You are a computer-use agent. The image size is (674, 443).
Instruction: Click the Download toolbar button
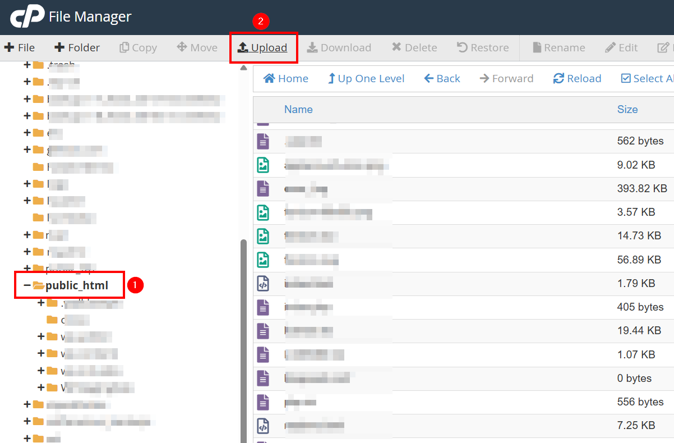click(339, 48)
